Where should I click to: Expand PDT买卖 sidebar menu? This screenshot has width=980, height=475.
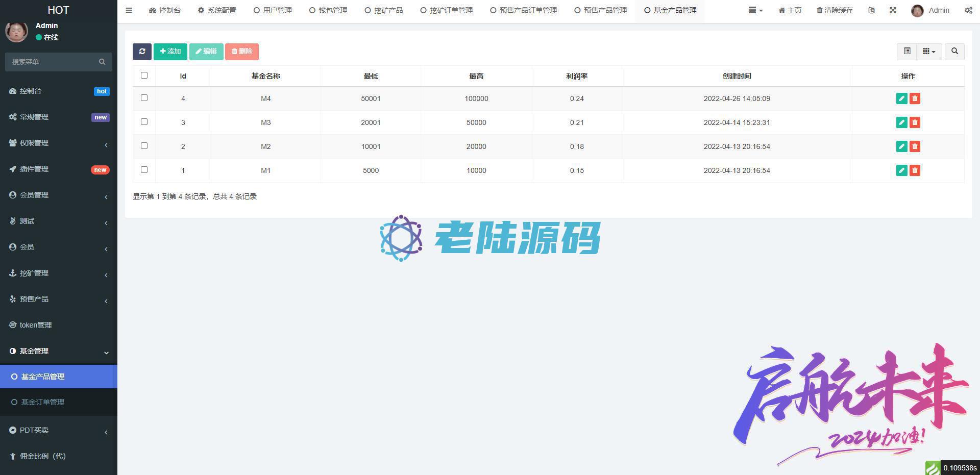[59, 430]
